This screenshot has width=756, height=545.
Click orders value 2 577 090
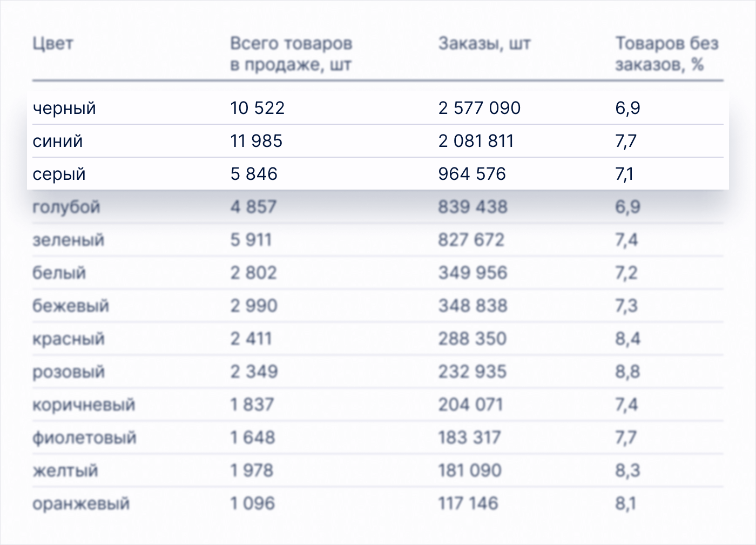(479, 108)
